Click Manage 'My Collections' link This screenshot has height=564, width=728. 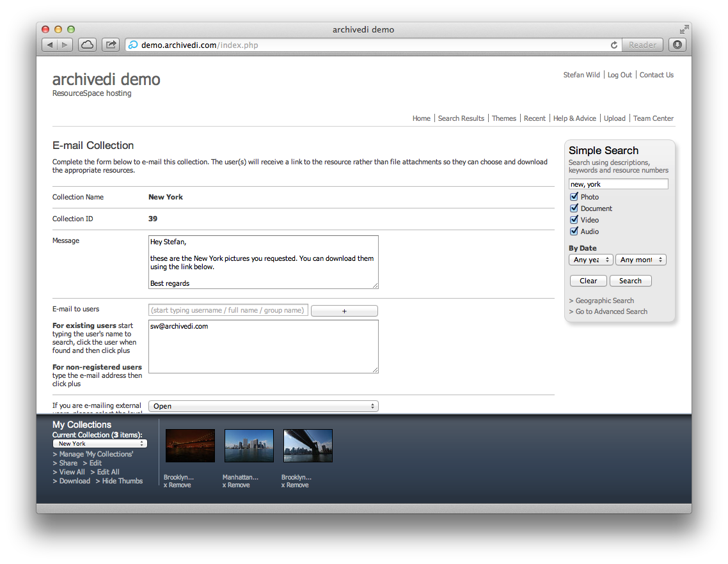tap(96, 455)
